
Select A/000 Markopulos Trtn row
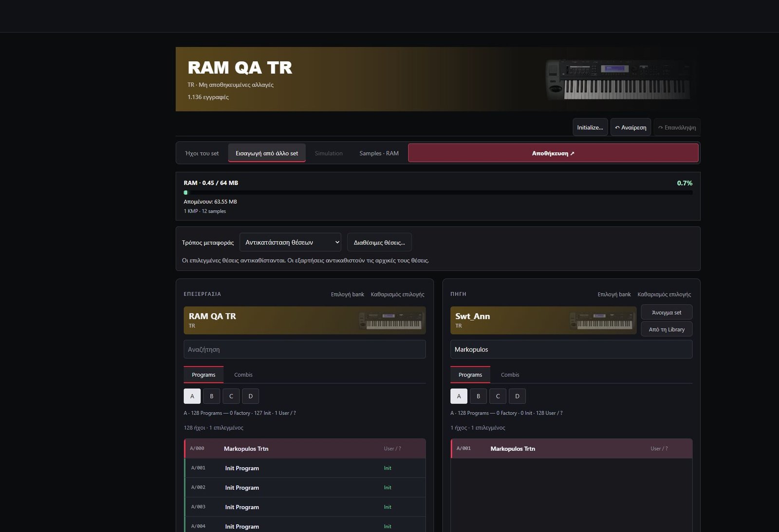(305, 449)
